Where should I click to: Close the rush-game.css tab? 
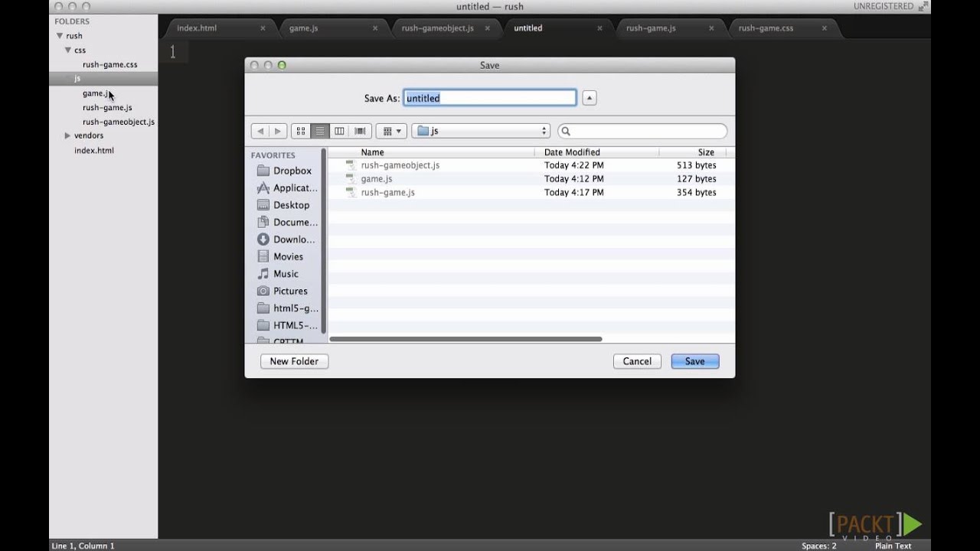tap(824, 28)
